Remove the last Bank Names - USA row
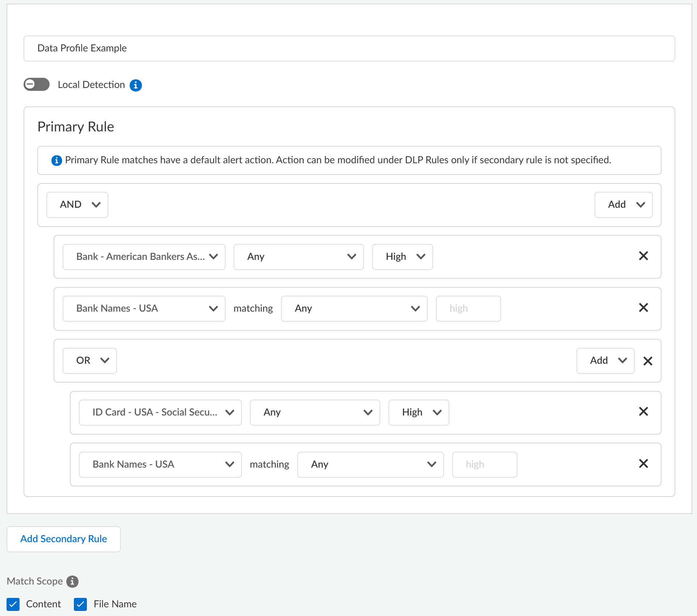Screen dimensions: 697x616 click(643, 464)
